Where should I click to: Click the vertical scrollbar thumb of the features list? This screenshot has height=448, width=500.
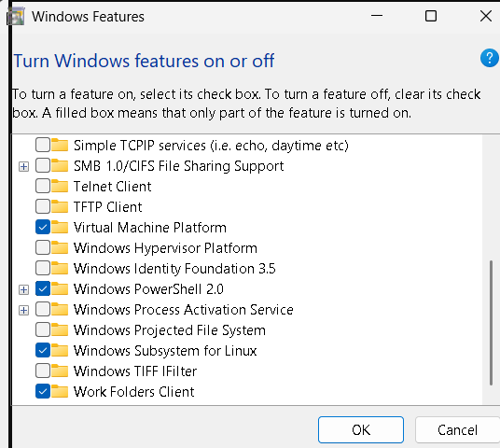[491, 323]
